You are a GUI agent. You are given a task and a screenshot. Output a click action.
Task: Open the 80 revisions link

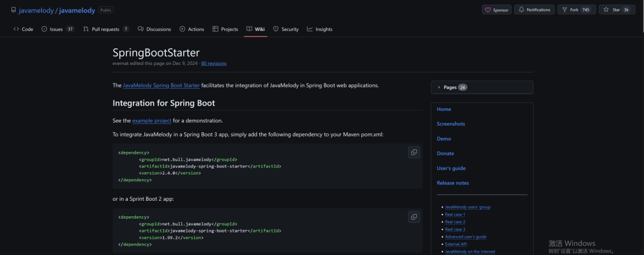[x=213, y=63]
